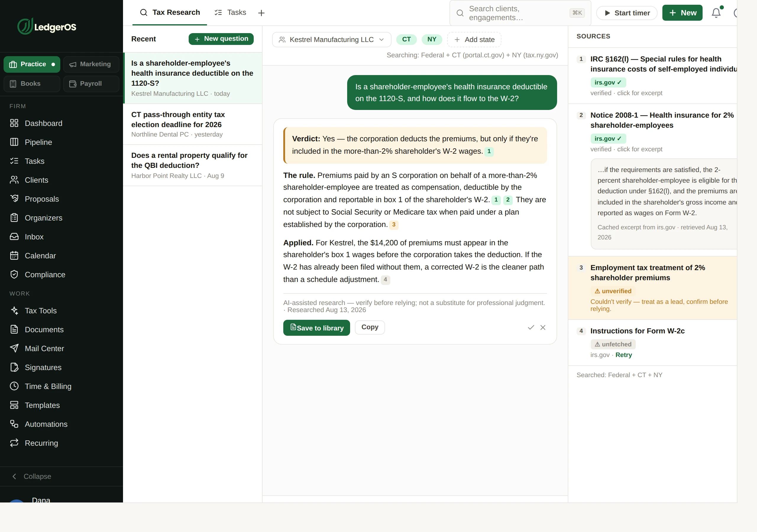Click the New question button
The height and width of the screenshot is (532, 757).
click(x=221, y=39)
